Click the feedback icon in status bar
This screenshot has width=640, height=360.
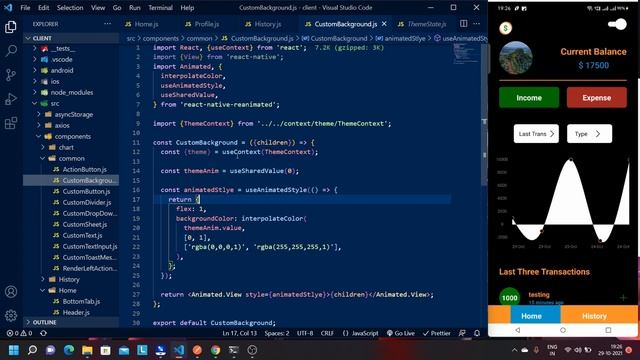click(x=462, y=333)
